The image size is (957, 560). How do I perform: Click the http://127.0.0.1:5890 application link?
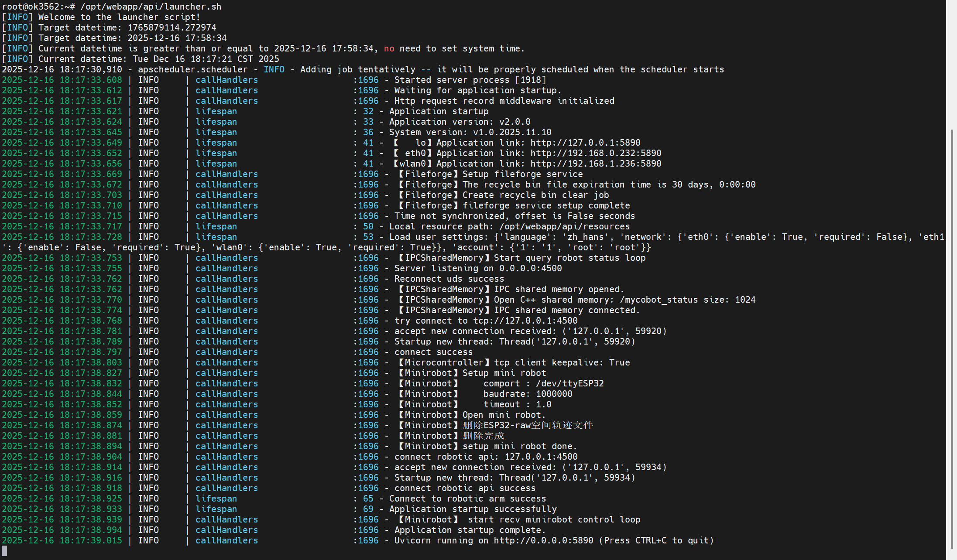[x=585, y=143]
